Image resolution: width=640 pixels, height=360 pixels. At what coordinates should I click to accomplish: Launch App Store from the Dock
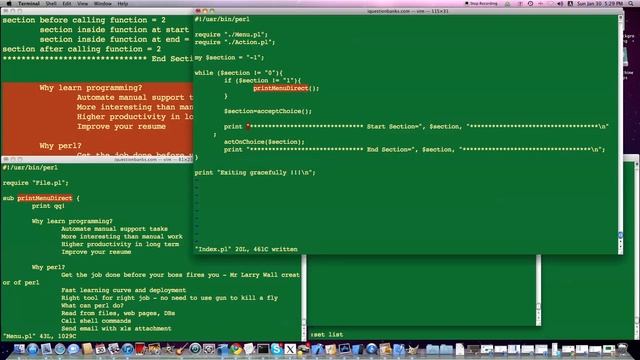(33, 349)
